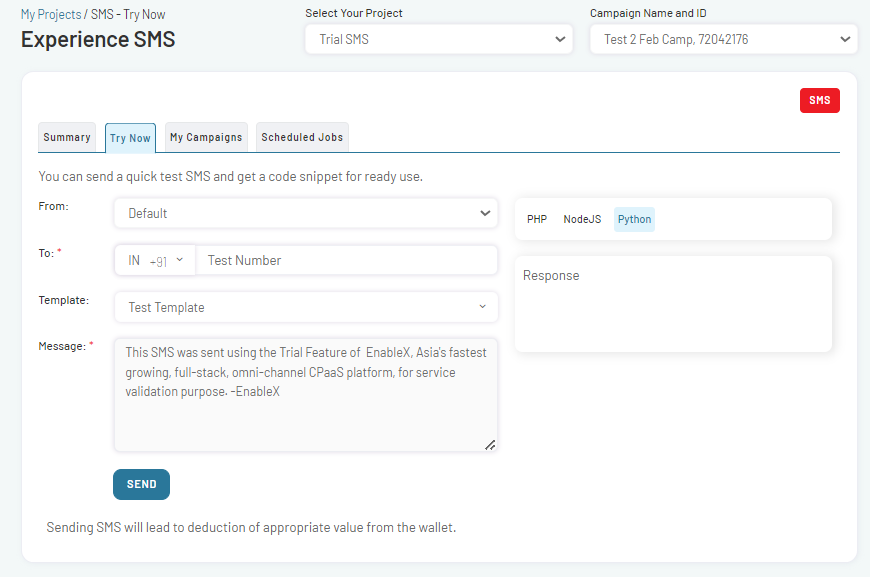
Task: Switch to the Try Now tab
Action: [130, 138]
